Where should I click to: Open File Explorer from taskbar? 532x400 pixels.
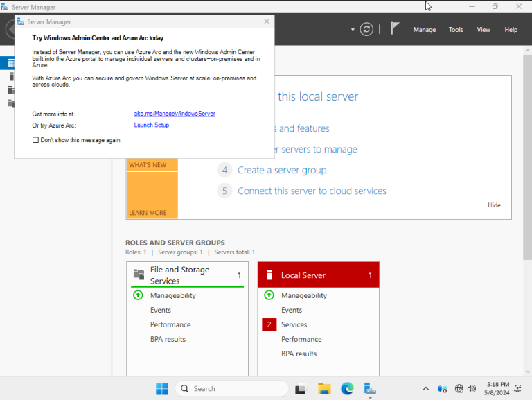pos(324,388)
